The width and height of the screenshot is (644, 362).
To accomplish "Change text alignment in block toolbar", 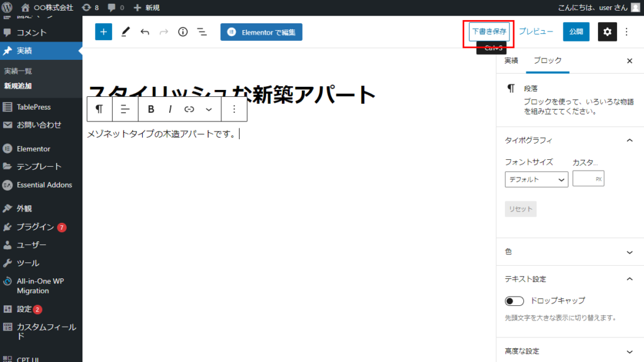I will click(x=125, y=109).
